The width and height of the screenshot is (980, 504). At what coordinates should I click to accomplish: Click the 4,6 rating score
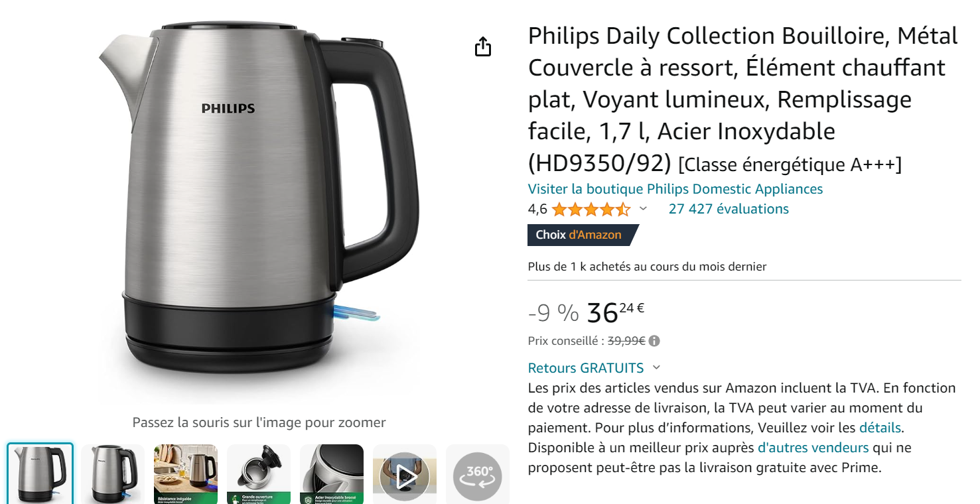coord(537,210)
